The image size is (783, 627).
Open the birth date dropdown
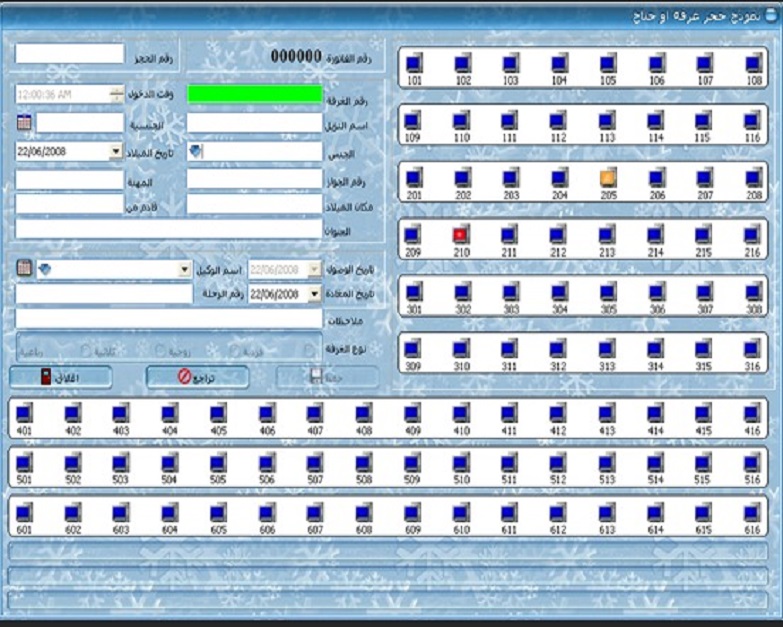[116, 151]
